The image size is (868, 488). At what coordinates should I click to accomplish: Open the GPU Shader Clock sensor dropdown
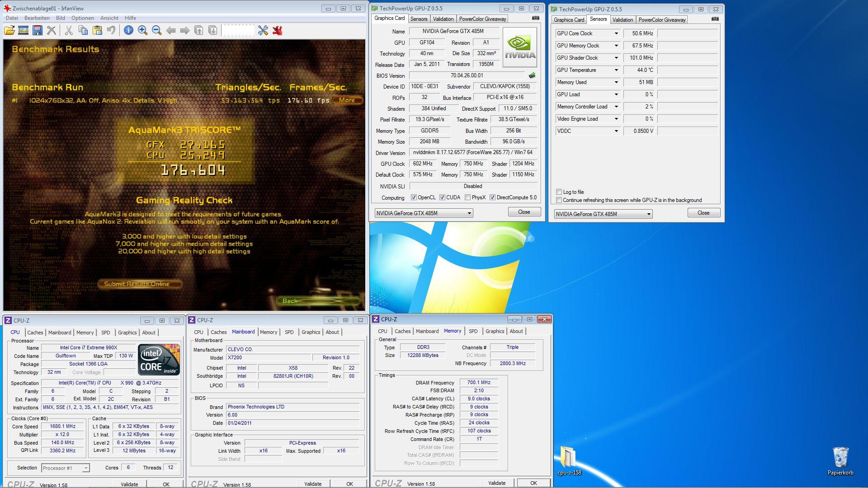[616, 58]
